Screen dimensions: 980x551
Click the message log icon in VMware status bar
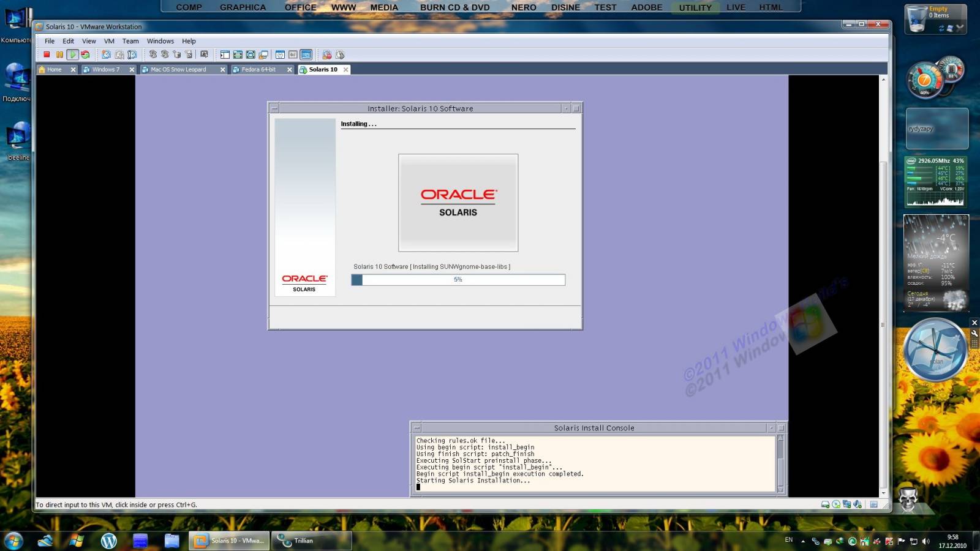(x=874, y=504)
